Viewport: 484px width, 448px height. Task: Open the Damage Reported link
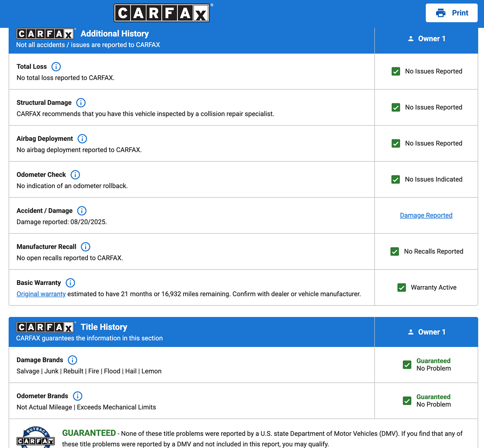coord(426,216)
